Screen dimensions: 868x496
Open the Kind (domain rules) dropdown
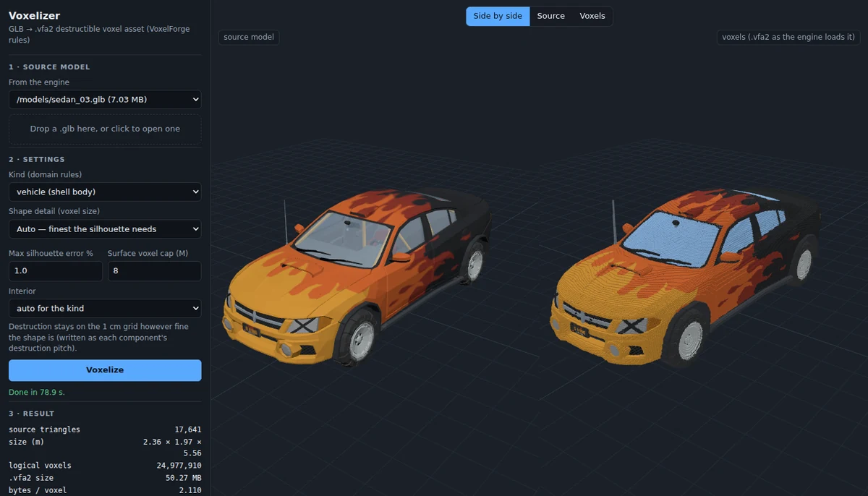[x=105, y=192]
